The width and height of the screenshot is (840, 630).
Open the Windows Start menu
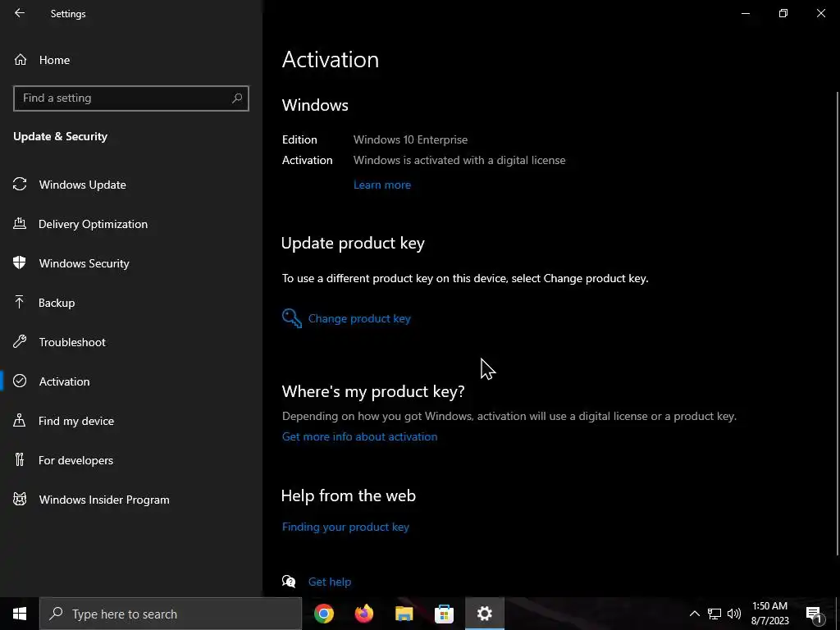point(20,614)
